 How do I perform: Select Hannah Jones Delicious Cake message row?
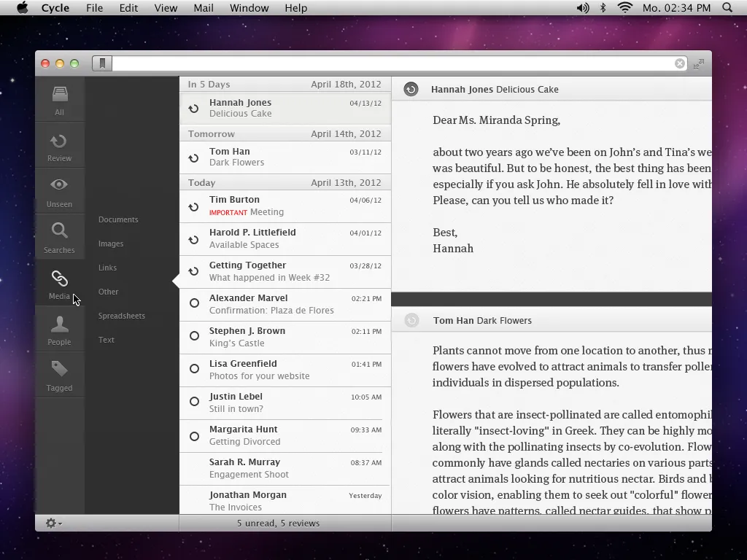click(x=285, y=108)
